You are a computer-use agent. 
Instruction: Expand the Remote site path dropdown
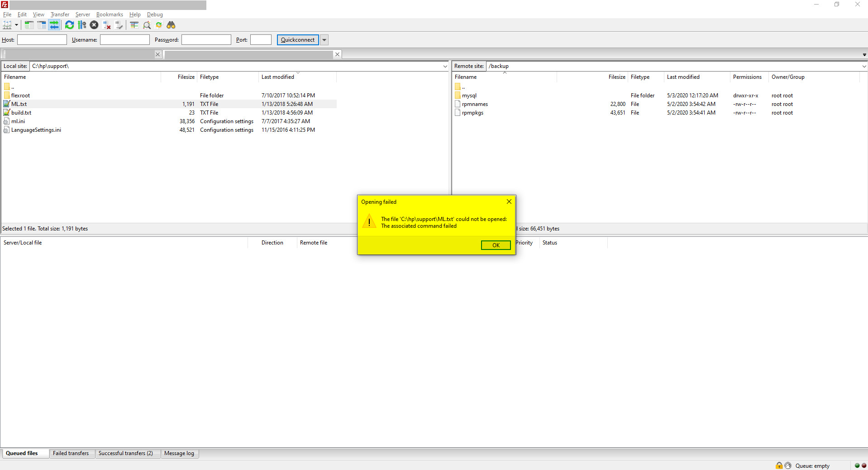click(864, 67)
